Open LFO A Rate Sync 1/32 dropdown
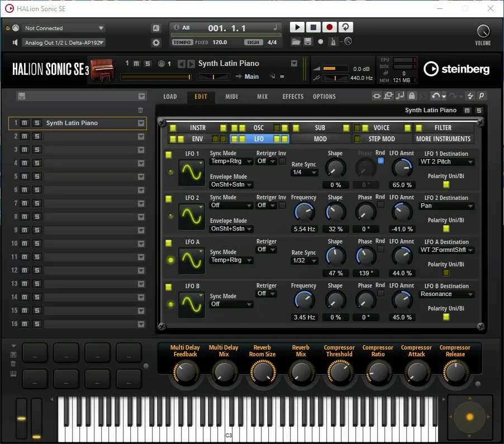The image size is (504, 444). 305,261
